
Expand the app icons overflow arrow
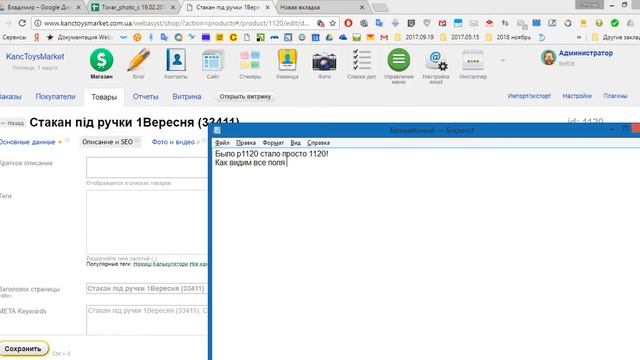click(x=503, y=60)
